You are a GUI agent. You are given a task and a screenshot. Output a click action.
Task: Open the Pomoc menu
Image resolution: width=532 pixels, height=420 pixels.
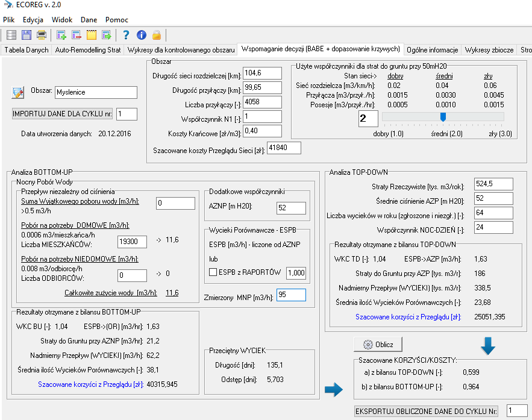coord(117,20)
